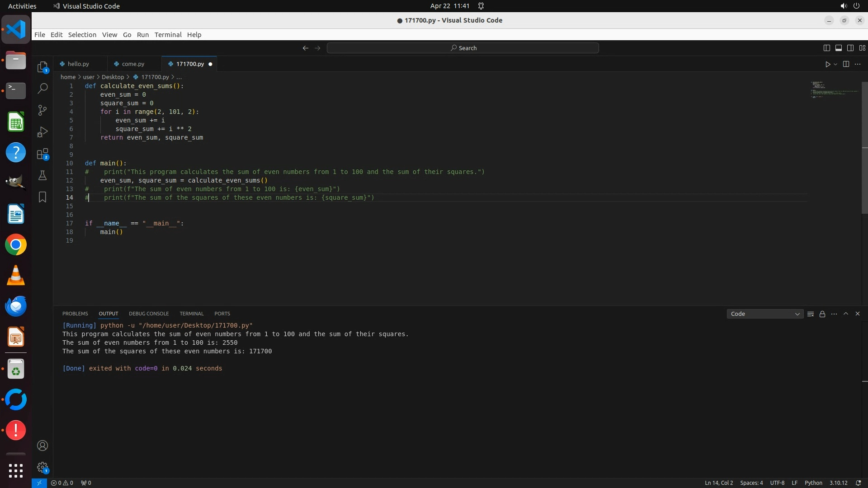Click the top Search command center field
Screen dimensions: 868x488
(462, 48)
